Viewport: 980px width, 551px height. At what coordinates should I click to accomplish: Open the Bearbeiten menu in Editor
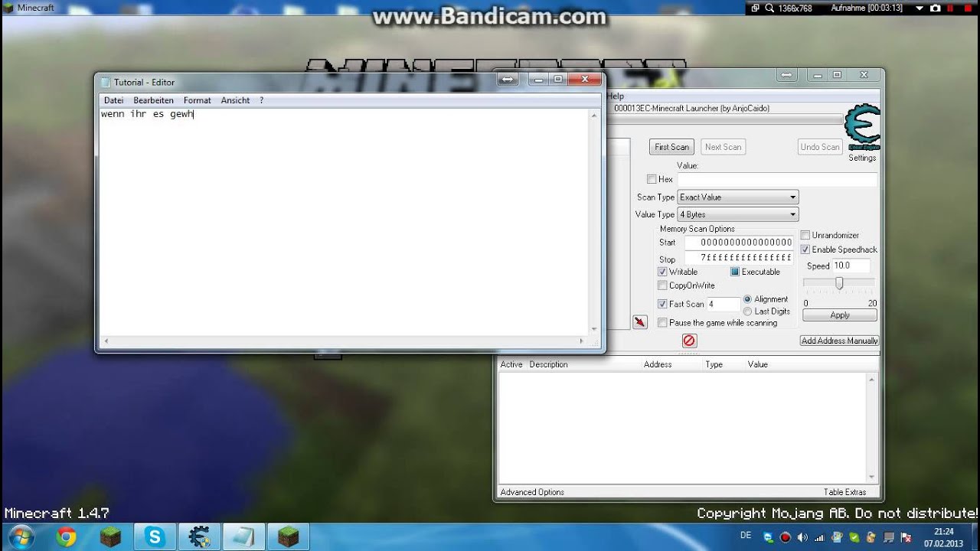coord(153,100)
